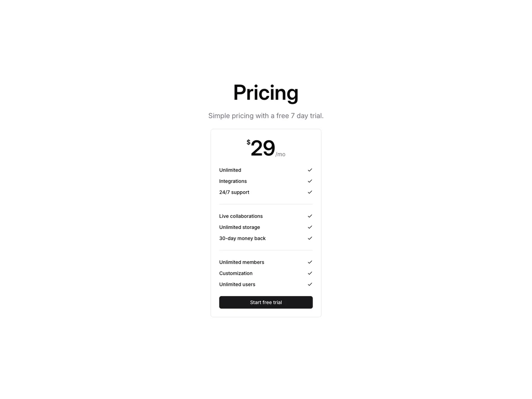This screenshot has width=532, height=399.
Task: Click the Integrations feature text
Action: [233, 181]
